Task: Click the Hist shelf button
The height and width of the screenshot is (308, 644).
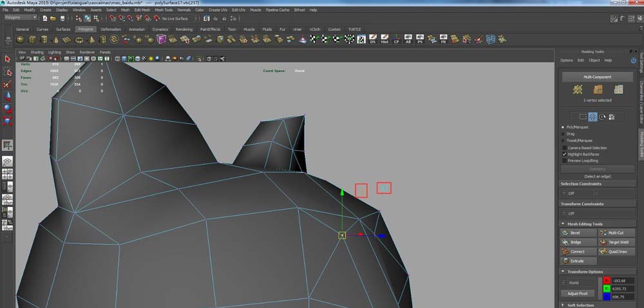Action: click(384, 39)
